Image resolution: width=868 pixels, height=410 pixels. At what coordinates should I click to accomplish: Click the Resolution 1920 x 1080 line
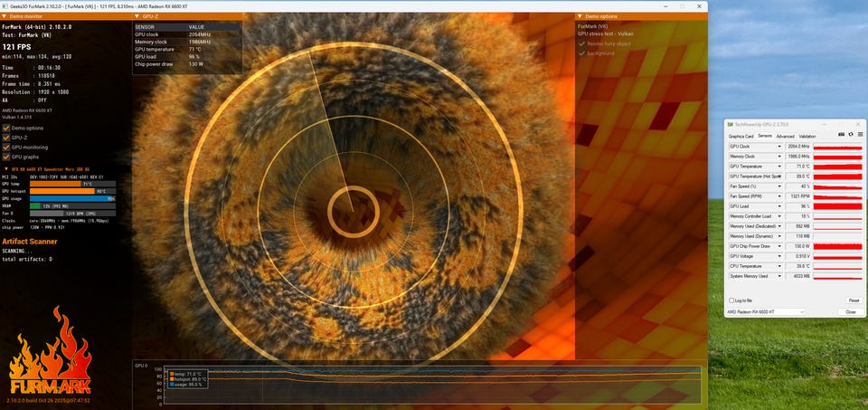35,92
